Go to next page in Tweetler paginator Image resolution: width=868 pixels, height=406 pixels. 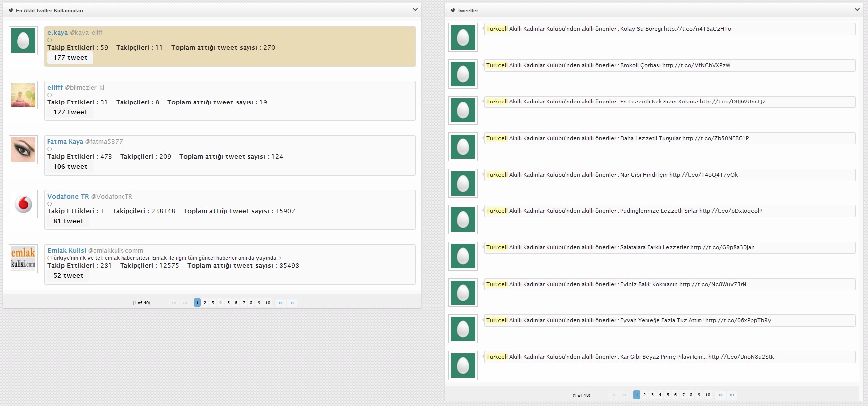[x=721, y=395]
